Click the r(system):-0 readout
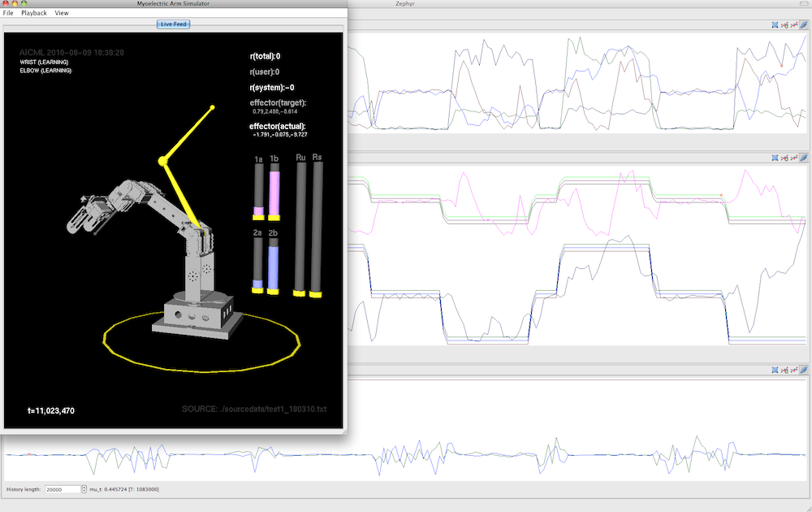The image size is (812, 512). click(x=272, y=88)
